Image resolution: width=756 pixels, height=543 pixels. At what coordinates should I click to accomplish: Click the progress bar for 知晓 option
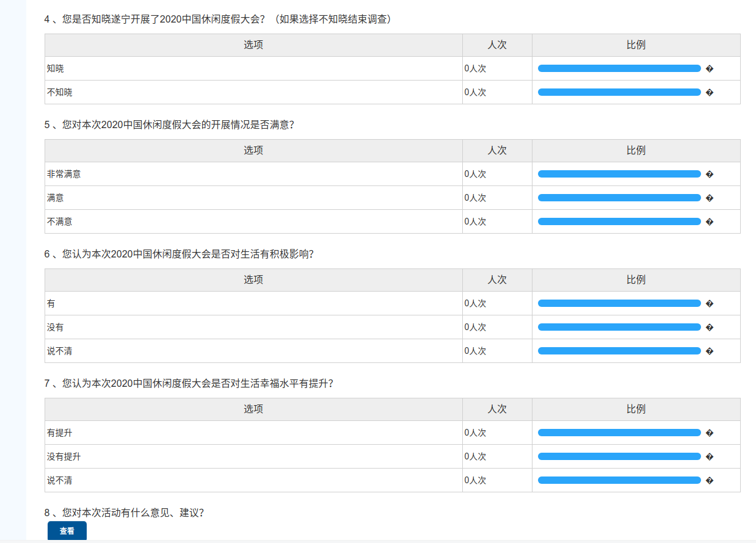point(619,68)
